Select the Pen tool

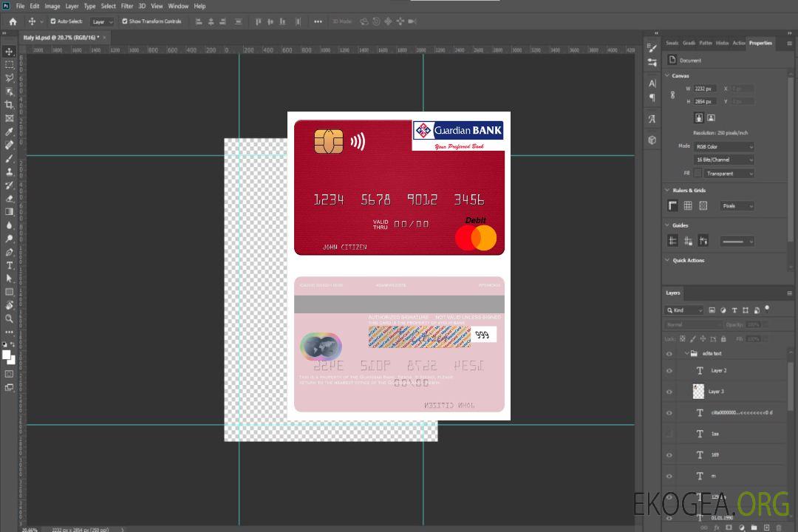[x=9, y=252]
